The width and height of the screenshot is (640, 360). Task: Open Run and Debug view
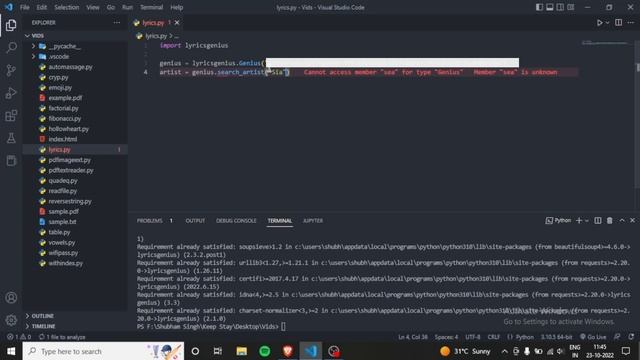pyautogui.click(x=11, y=93)
